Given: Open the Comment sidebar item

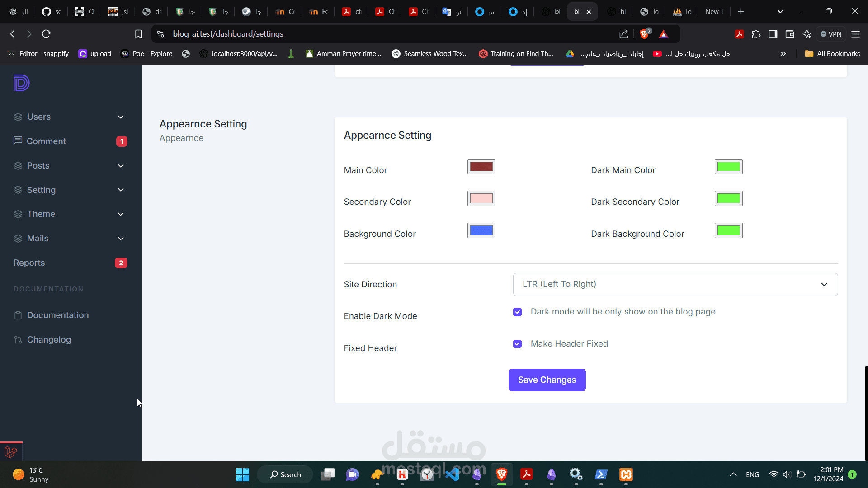Looking at the screenshot, I should 46,141.
